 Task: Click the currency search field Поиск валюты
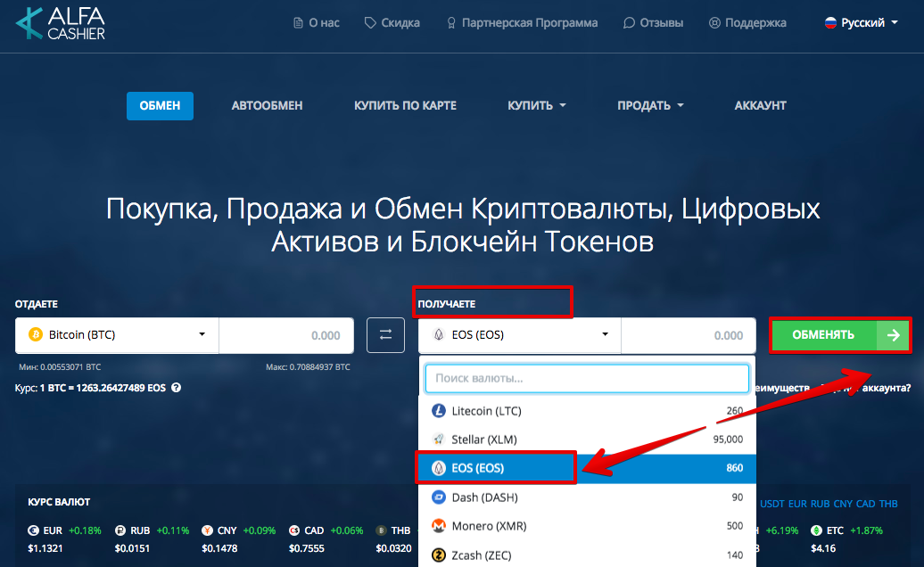[587, 379]
